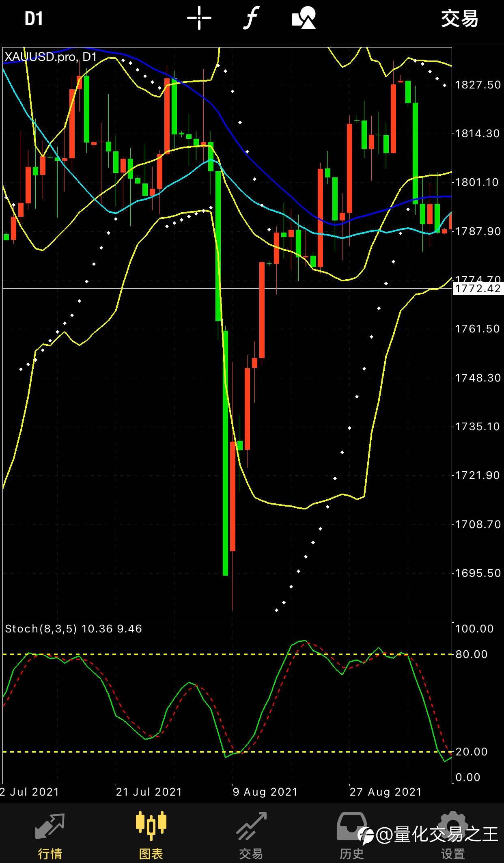Open the chart objects shapes tool
The height and width of the screenshot is (863, 504).
[304, 18]
